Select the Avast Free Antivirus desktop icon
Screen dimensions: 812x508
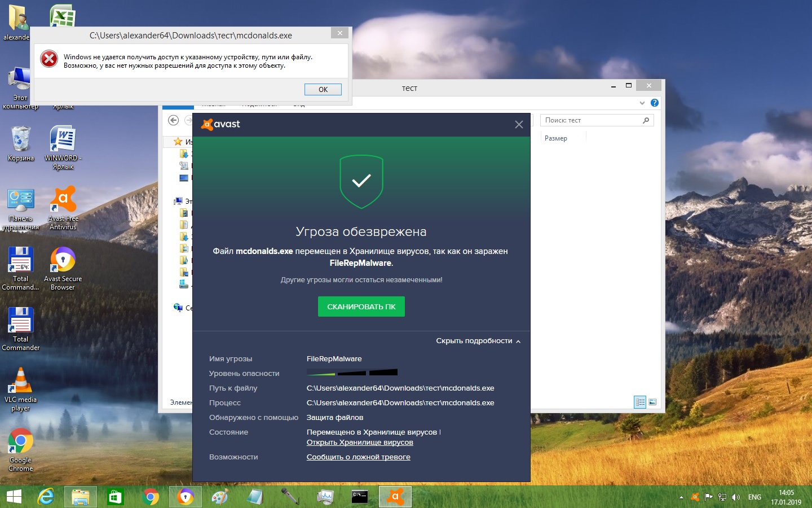click(63, 208)
